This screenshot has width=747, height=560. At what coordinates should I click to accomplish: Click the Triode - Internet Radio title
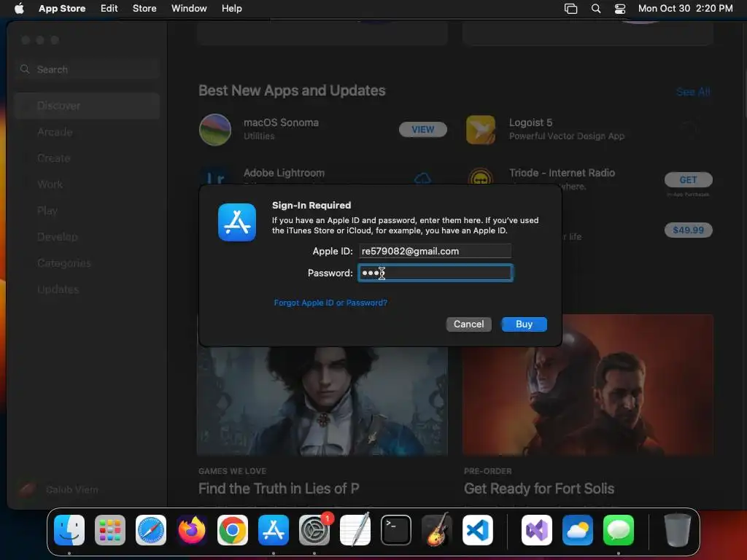562,173
